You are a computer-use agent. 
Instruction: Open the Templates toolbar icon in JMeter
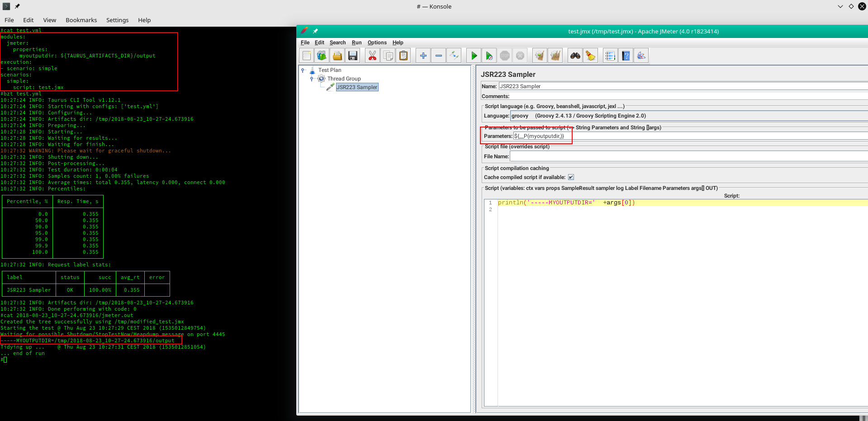pos(322,56)
